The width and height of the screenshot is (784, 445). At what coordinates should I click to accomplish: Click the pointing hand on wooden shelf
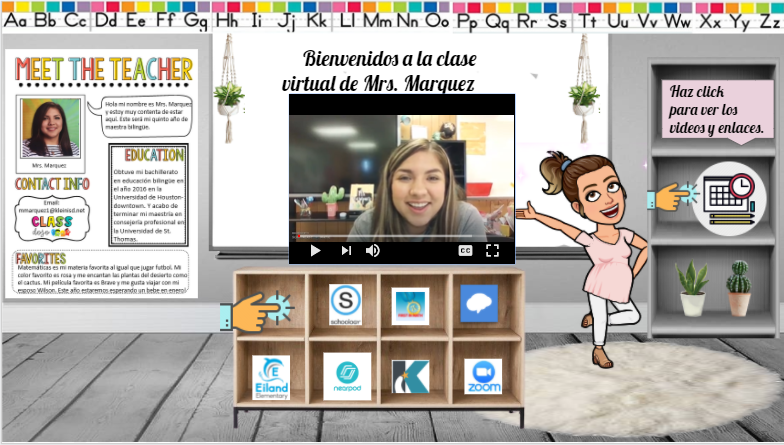pos(256,312)
